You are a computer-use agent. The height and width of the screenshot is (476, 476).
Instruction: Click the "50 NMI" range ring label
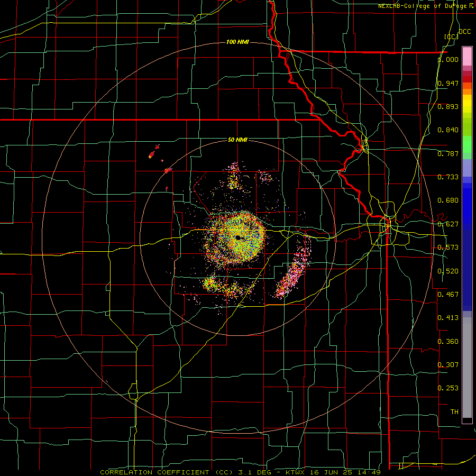[x=237, y=140]
